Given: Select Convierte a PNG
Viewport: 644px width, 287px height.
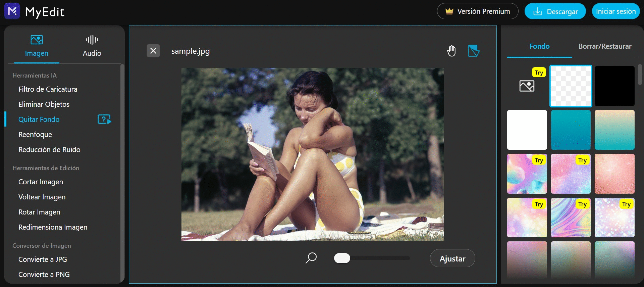Looking at the screenshot, I should [x=44, y=275].
